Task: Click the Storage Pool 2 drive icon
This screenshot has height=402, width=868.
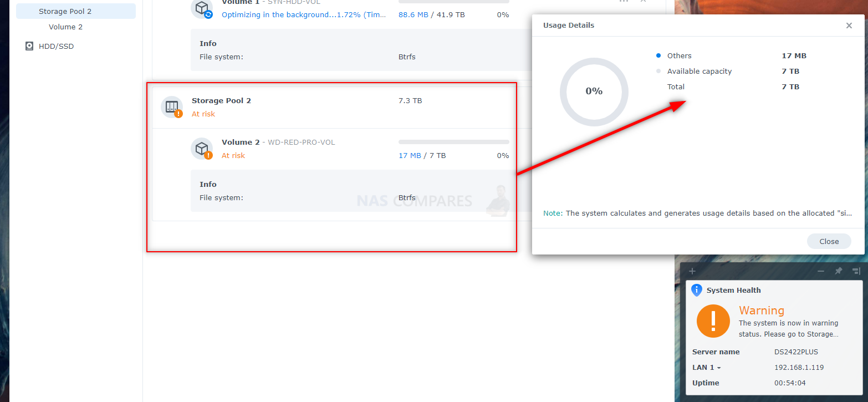Action: [172, 106]
